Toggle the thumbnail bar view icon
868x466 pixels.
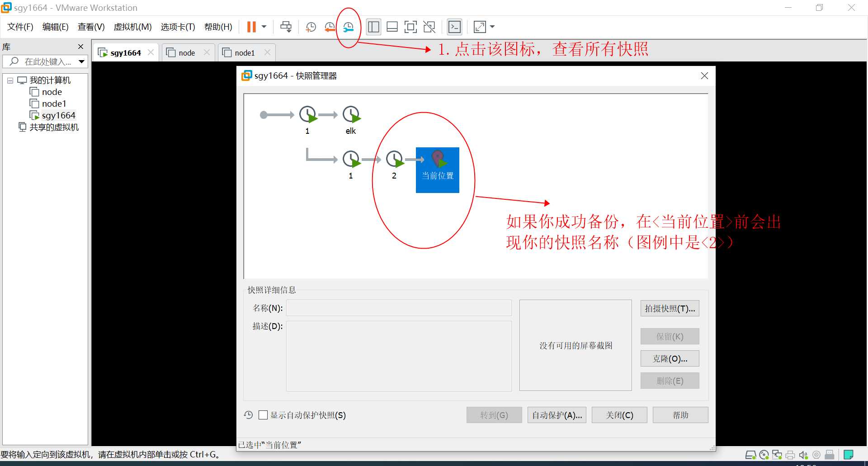[392, 27]
